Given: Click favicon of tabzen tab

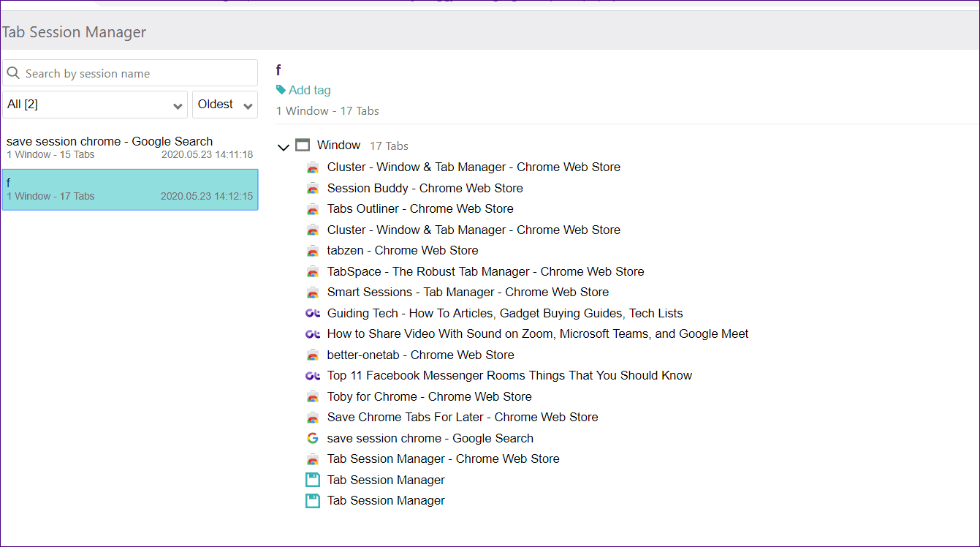Looking at the screenshot, I should click(313, 251).
